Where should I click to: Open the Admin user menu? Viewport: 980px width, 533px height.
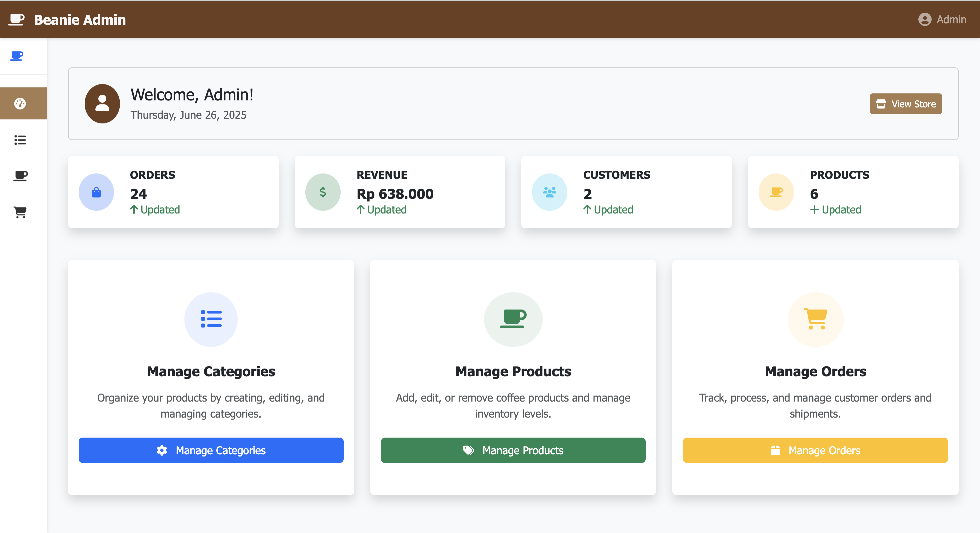point(942,19)
